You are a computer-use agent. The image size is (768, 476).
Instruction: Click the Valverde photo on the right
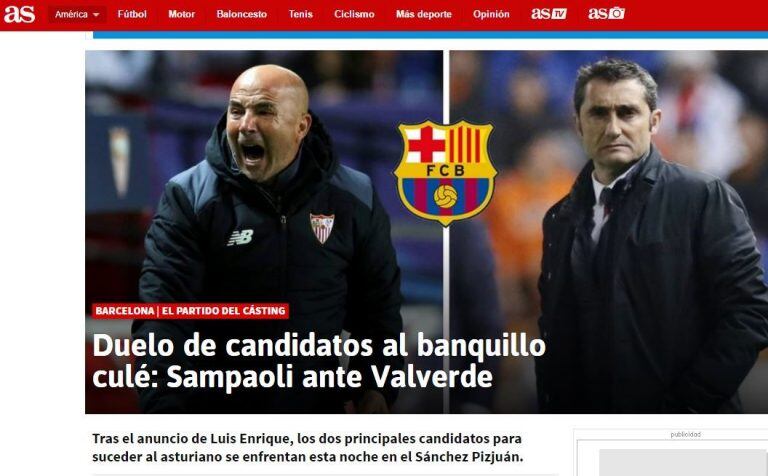coord(609,232)
